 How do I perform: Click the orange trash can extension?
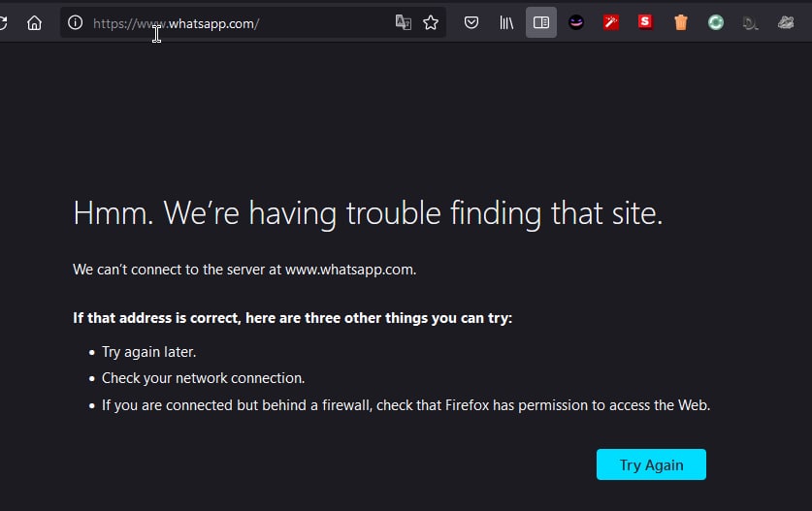[680, 22]
